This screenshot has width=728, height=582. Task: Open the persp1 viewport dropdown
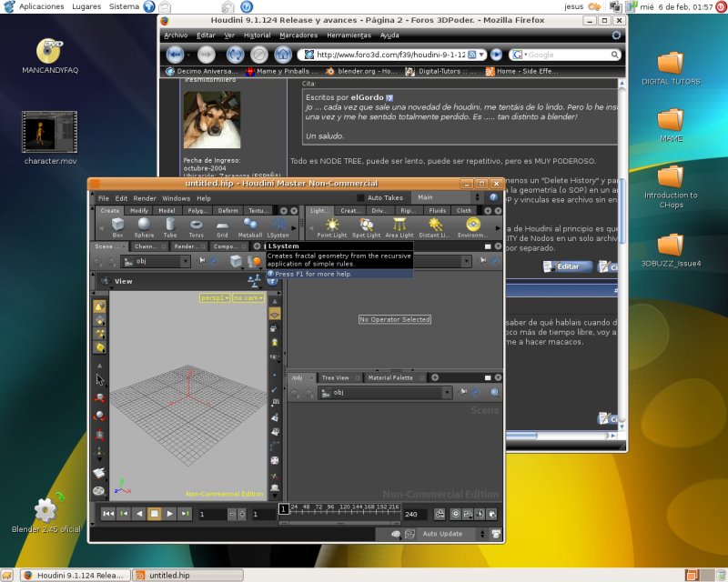[215, 298]
